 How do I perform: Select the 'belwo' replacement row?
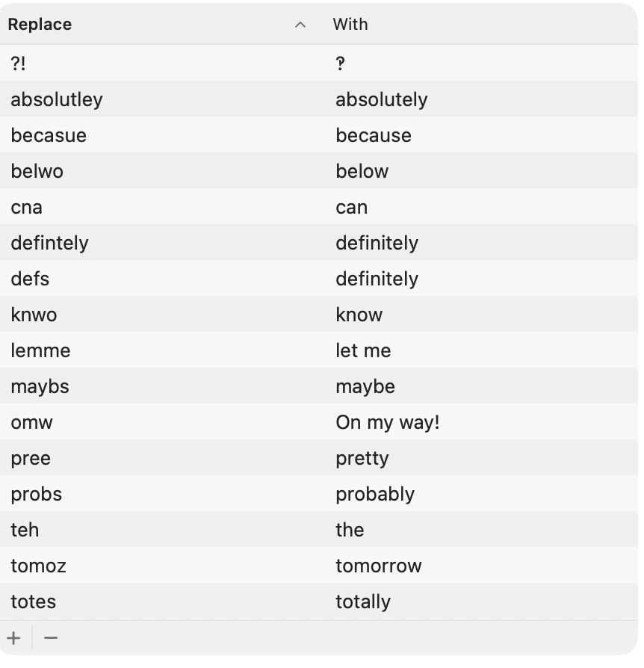point(149,170)
